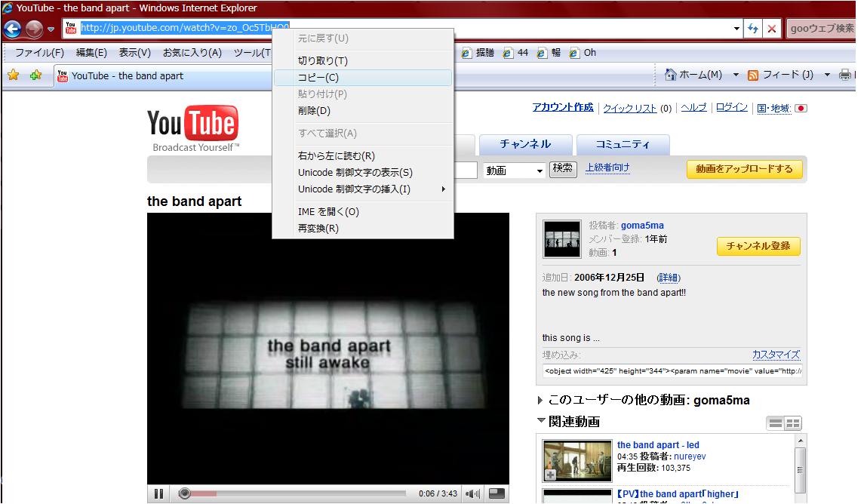Click the Add to Favorites icon

(36, 75)
